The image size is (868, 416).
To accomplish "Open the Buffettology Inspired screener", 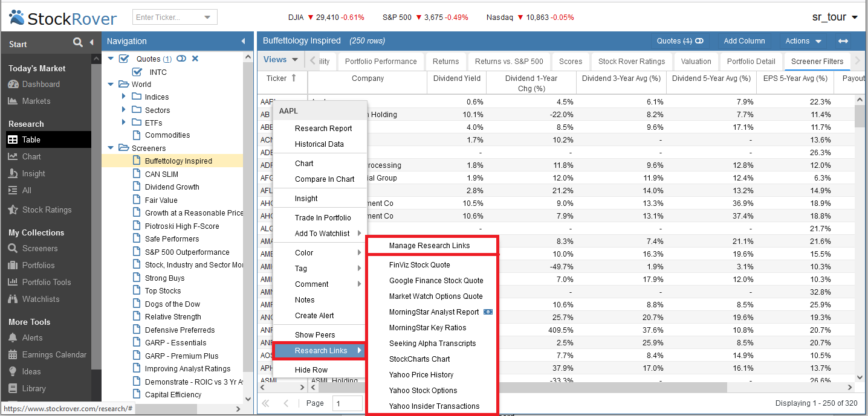I will coord(178,161).
